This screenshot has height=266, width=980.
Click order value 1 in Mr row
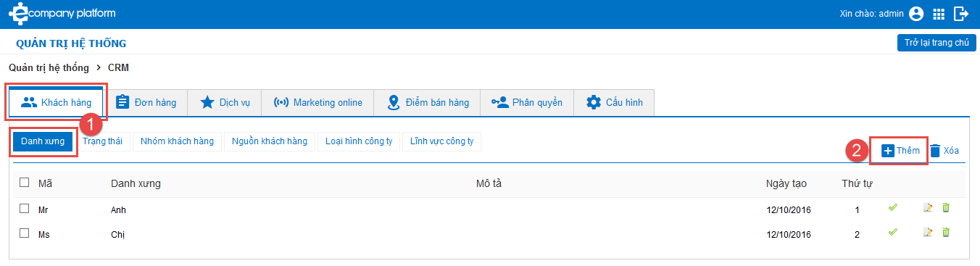point(857,209)
